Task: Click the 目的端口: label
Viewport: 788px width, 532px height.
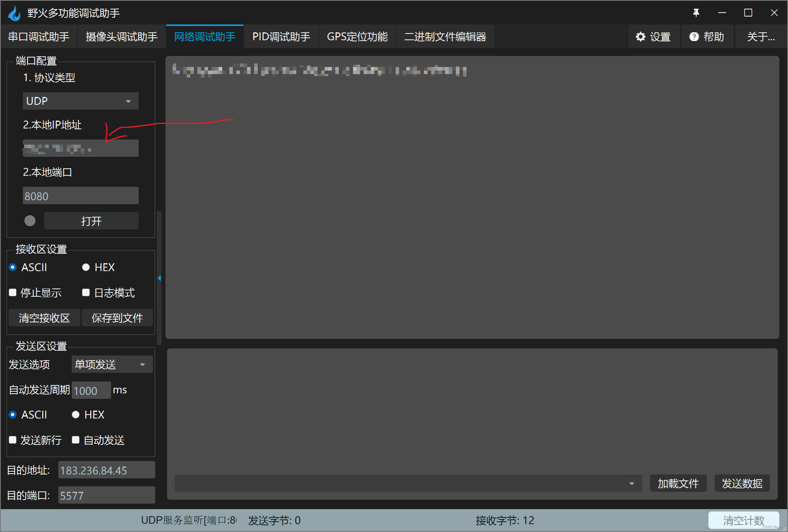Action: point(28,495)
